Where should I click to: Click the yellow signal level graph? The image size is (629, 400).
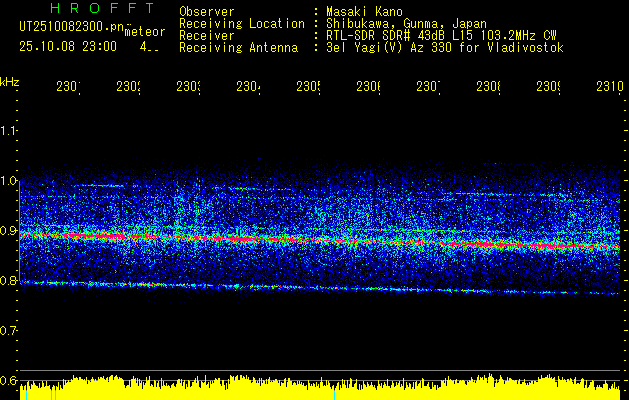click(319, 388)
